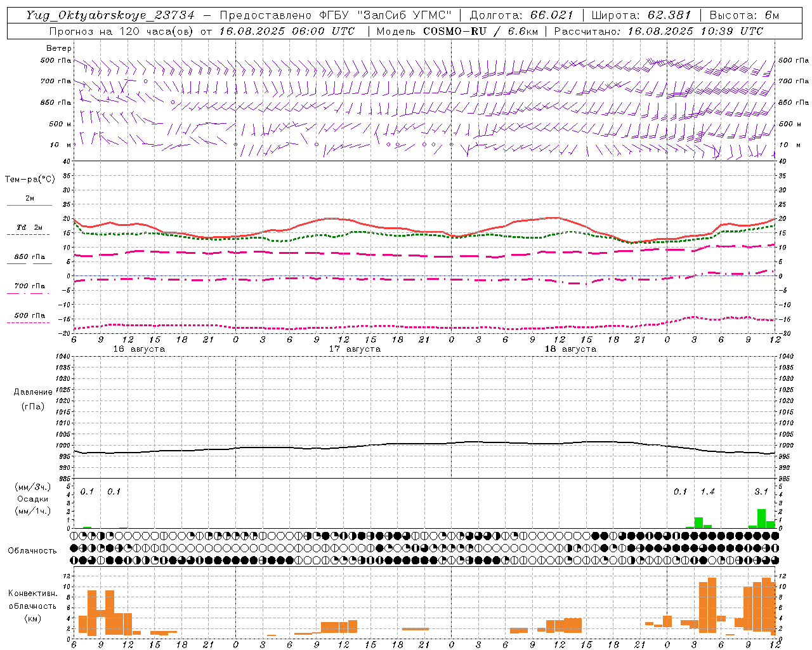
Task: Click the Осадки label
Action: pyautogui.click(x=32, y=499)
